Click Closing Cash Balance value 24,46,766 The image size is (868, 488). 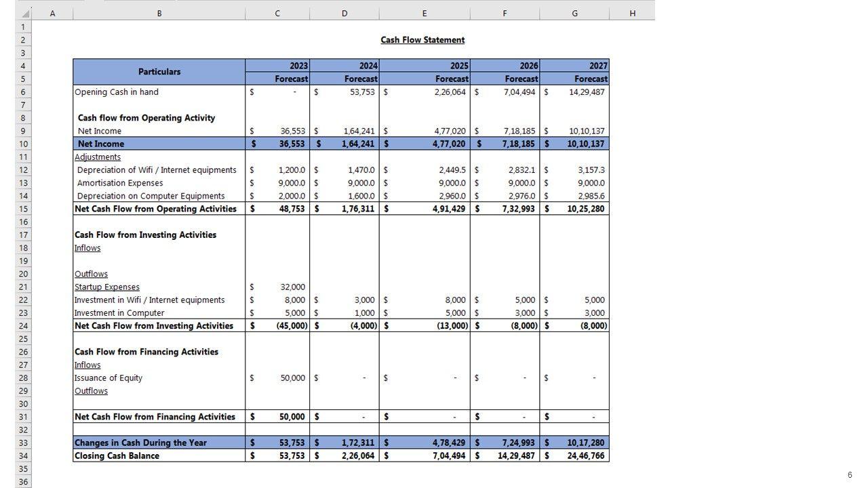click(586, 456)
